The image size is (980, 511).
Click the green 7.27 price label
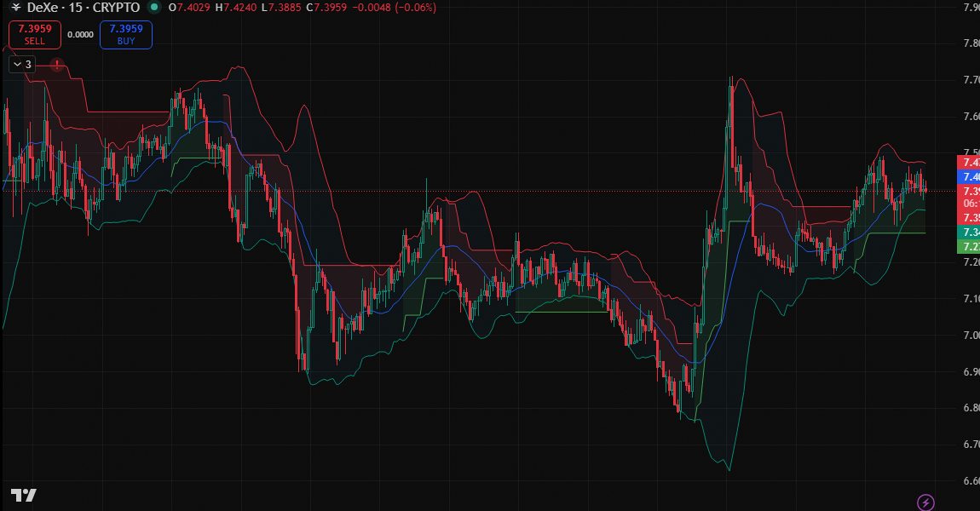click(968, 246)
